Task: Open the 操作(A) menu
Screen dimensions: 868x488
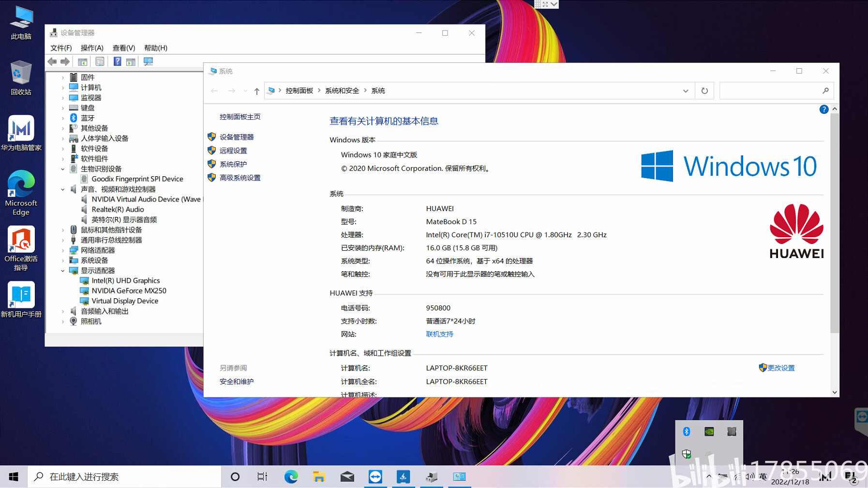Action: (92, 48)
